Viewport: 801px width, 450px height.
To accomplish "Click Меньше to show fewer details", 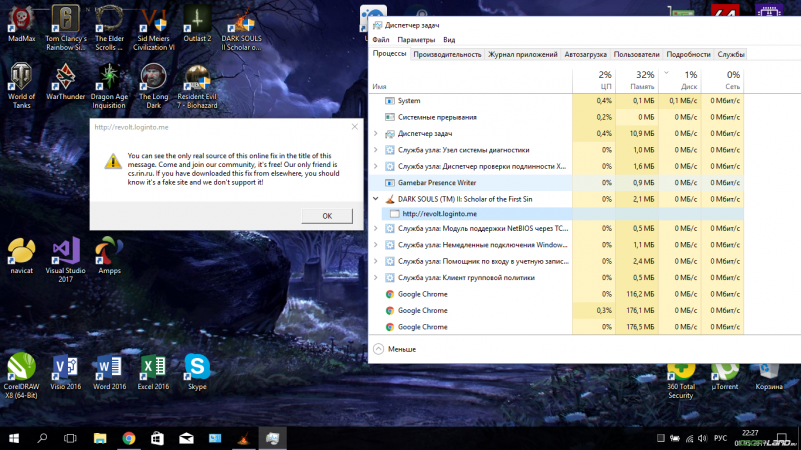I will pos(395,349).
